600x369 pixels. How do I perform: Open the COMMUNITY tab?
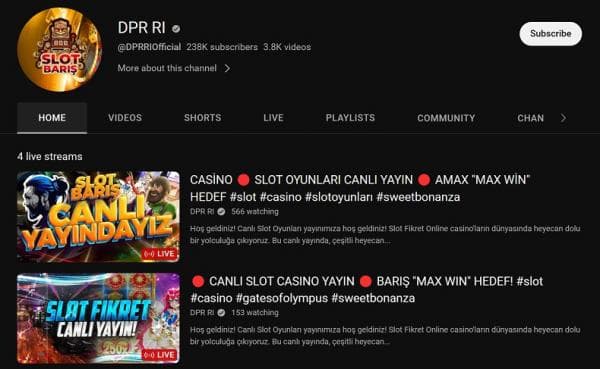446,118
